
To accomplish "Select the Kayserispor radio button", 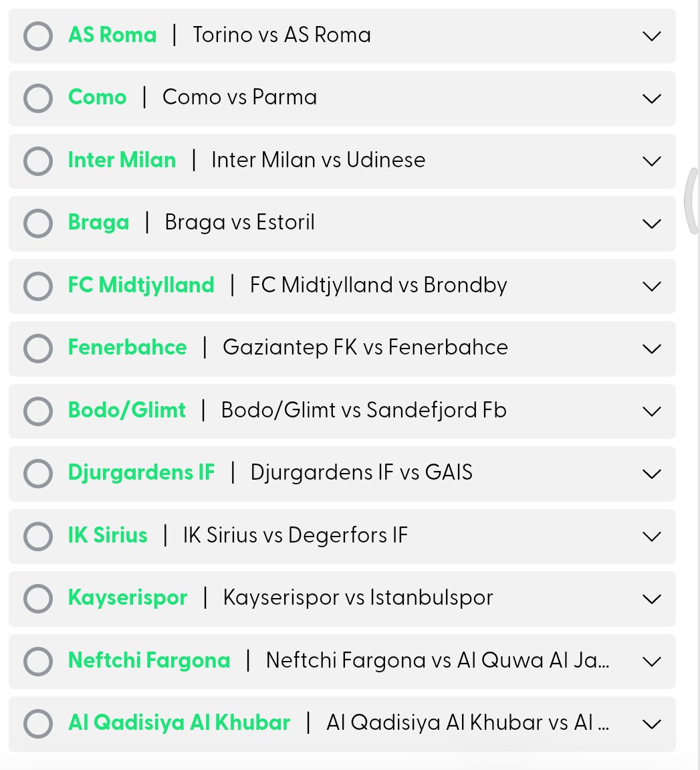I will point(38,599).
